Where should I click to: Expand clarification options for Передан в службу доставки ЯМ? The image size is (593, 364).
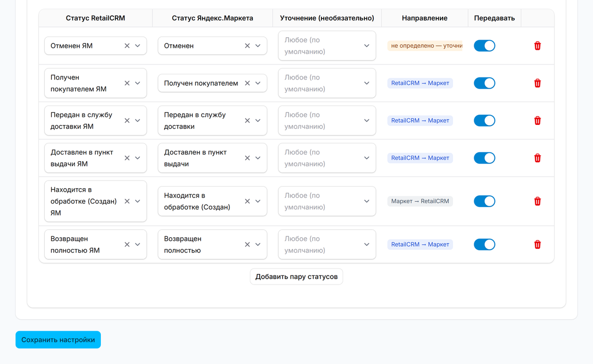tap(327, 121)
